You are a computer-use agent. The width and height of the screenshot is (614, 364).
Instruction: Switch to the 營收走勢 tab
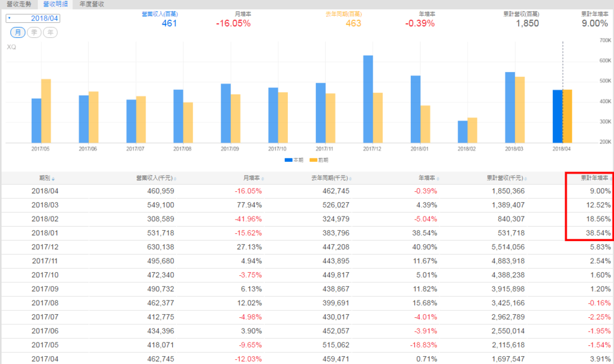click(19, 4)
